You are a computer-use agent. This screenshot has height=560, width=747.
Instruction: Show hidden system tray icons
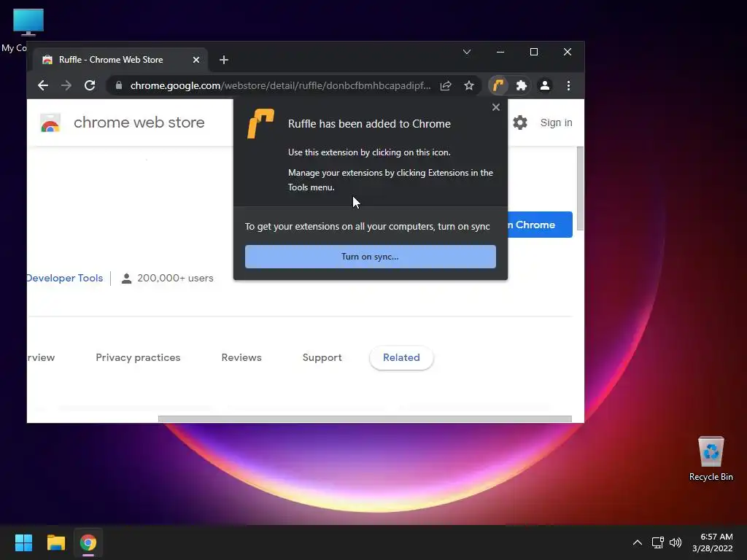coord(638,542)
